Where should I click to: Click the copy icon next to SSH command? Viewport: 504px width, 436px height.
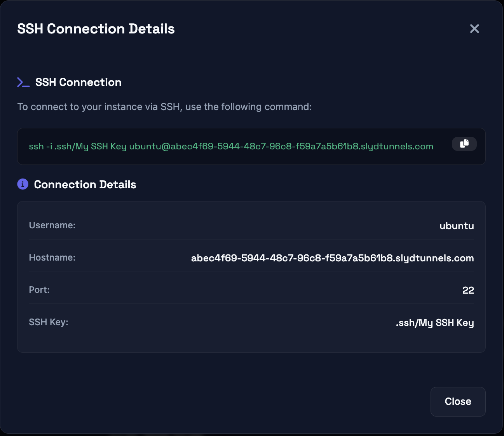(x=464, y=144)
